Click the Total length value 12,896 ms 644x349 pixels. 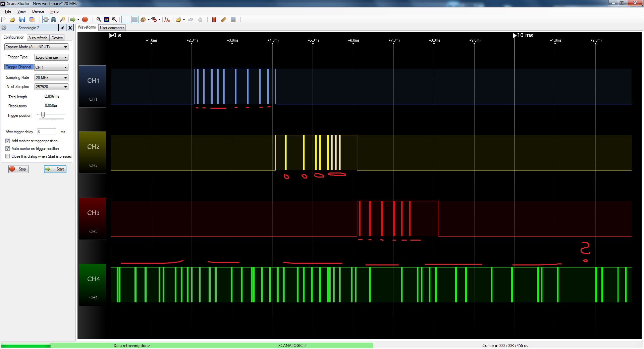(51, 96)
